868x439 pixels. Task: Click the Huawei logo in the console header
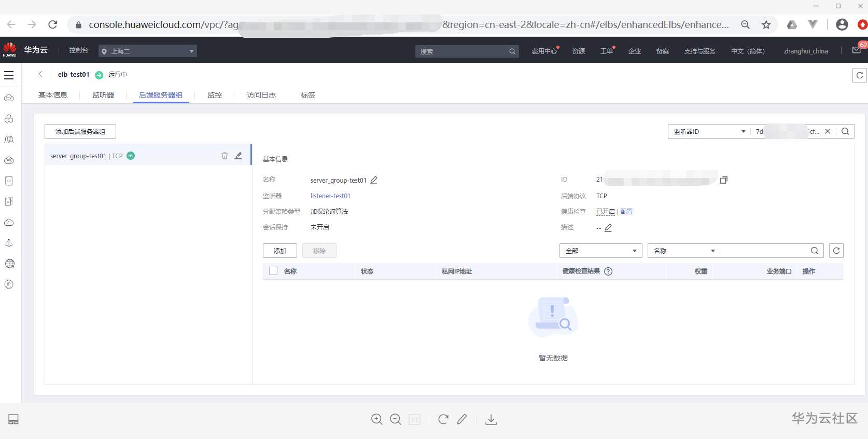click(x=9, y=50)
